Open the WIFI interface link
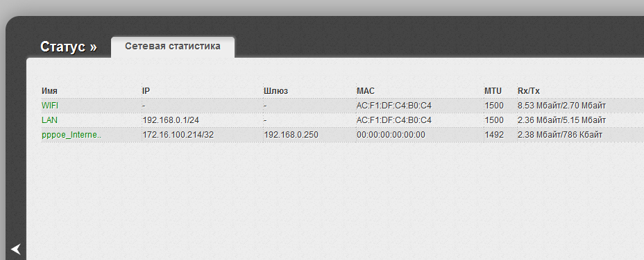The width and height of the screenshot is (644, 260). click(x=50, y=106)
